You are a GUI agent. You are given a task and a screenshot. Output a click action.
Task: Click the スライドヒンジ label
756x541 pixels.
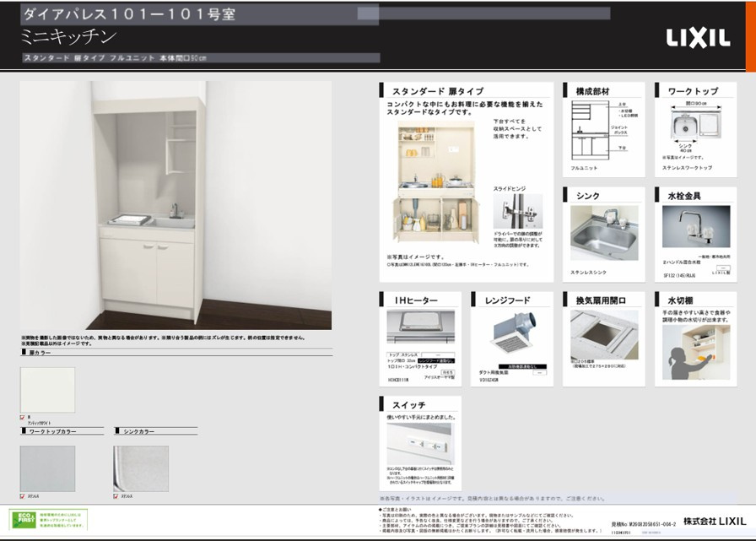pyautogui.click(x=509, y=188)
